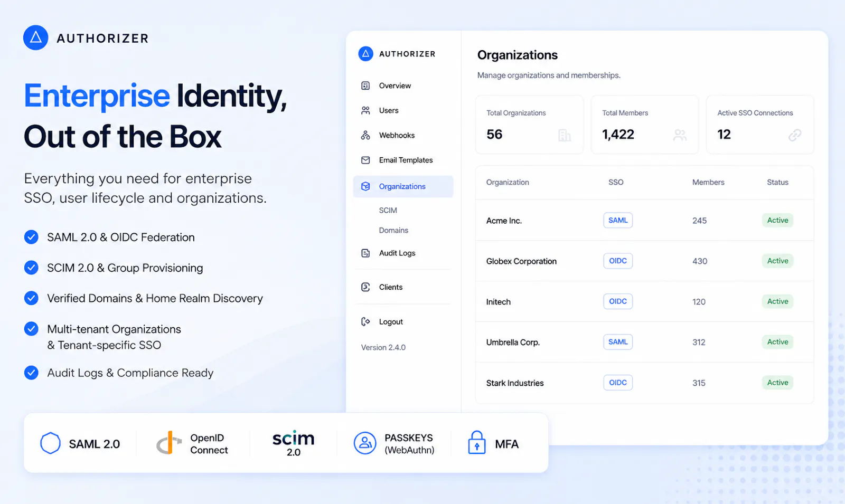Click the Organizations page heading
The width and height of the screenshot is (845, 504).
click(518, 55)
